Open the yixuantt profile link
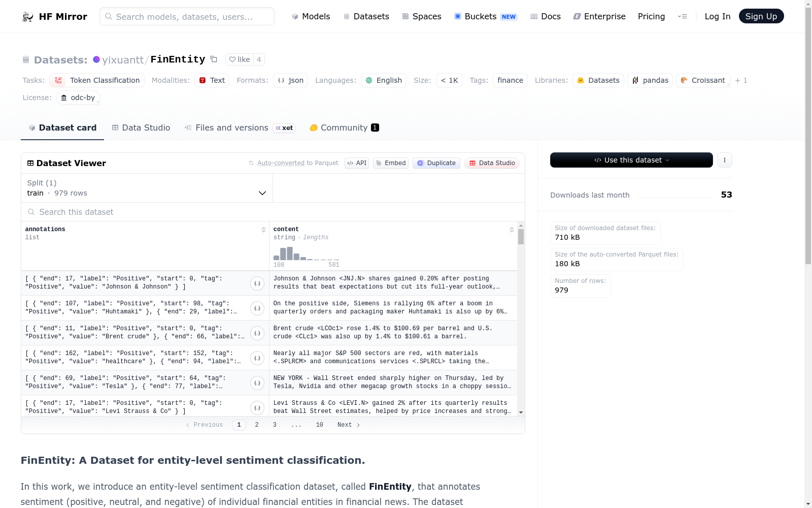 123,60
